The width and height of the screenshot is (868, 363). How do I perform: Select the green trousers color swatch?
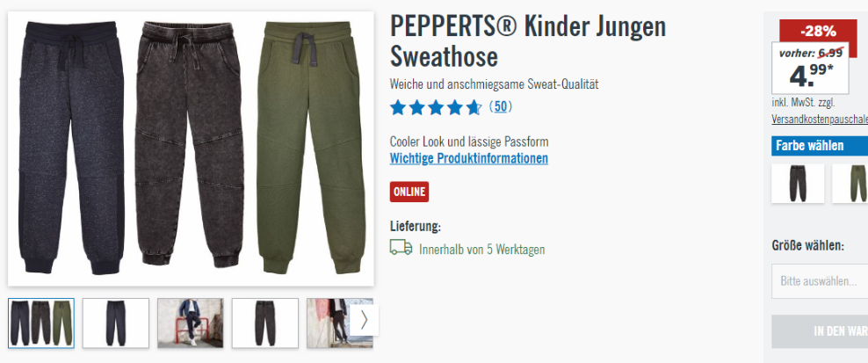pos(850,184)
